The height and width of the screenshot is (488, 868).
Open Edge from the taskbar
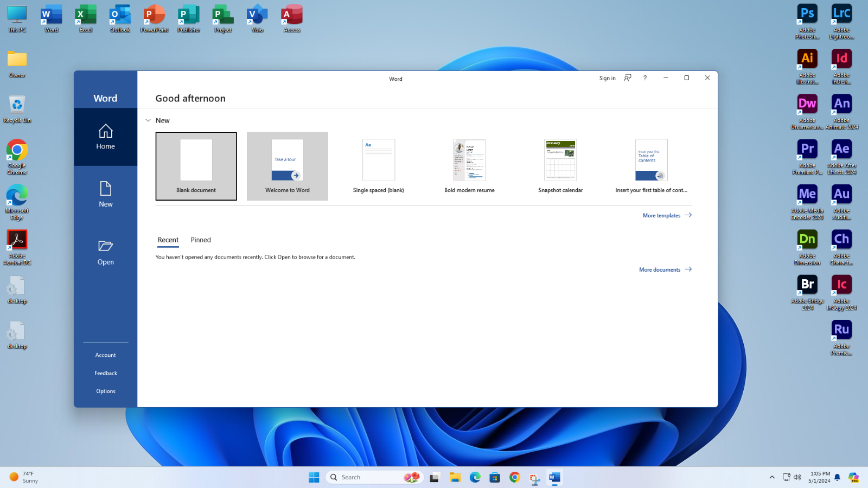475,477
